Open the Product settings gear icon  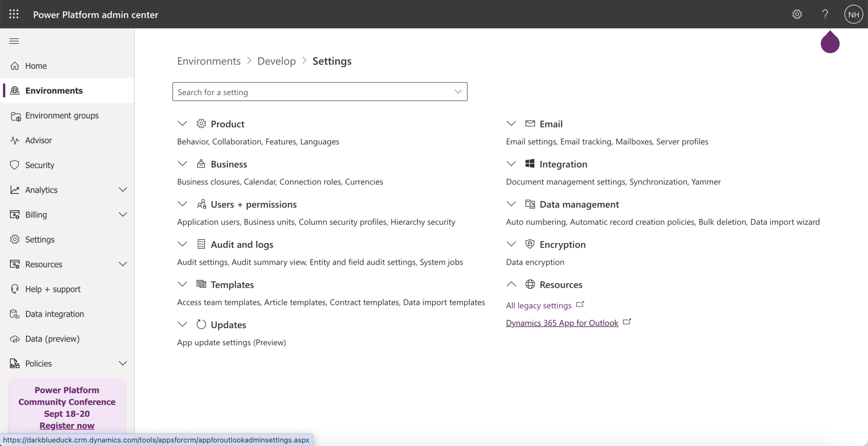tap(201, 124)
